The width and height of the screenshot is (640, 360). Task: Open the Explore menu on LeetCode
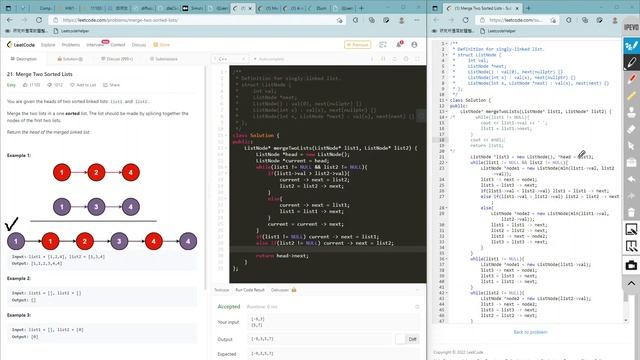click(48, 45)
